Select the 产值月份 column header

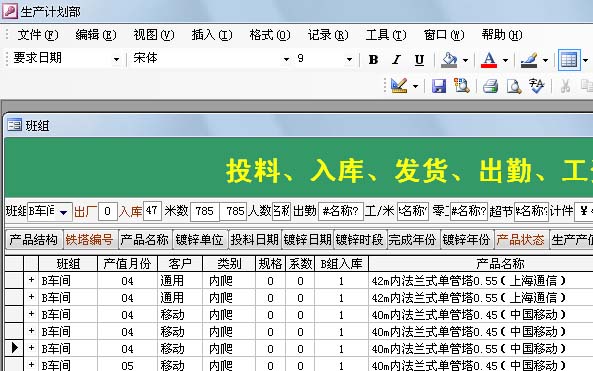tap(127, 263)
